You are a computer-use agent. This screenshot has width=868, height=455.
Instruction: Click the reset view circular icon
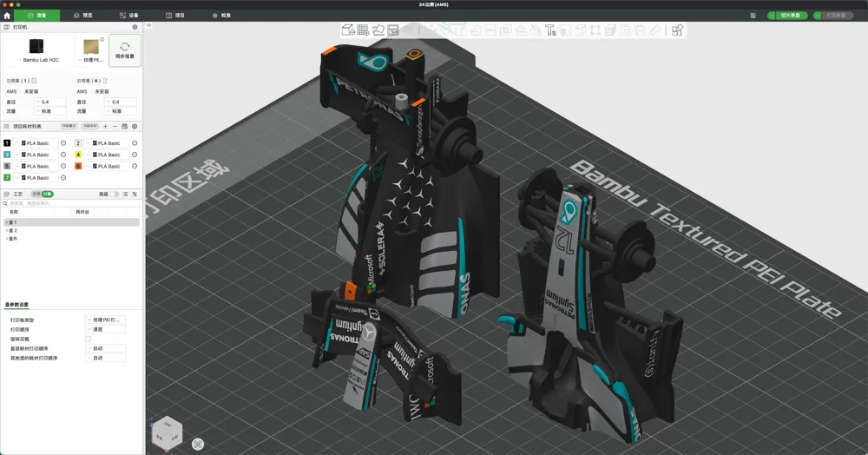tap(198, 444)
